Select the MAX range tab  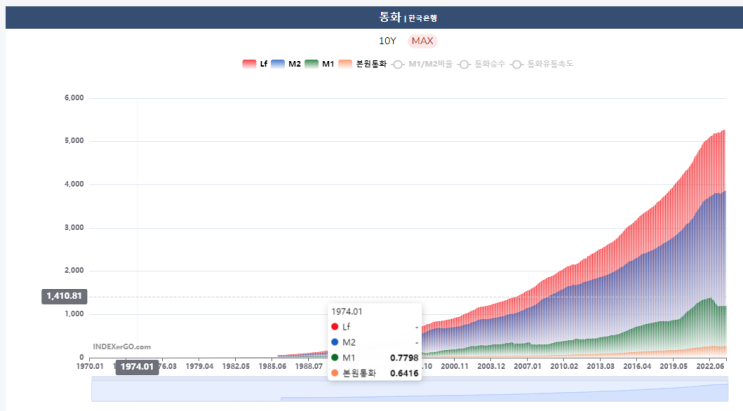coord(422,41)
